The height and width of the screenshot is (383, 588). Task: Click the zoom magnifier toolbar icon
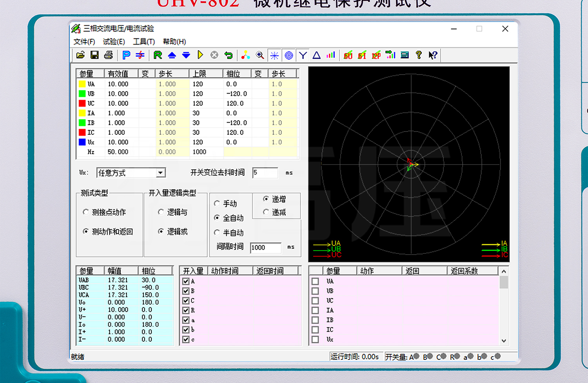pyautogui.click(x=260, y=55)
